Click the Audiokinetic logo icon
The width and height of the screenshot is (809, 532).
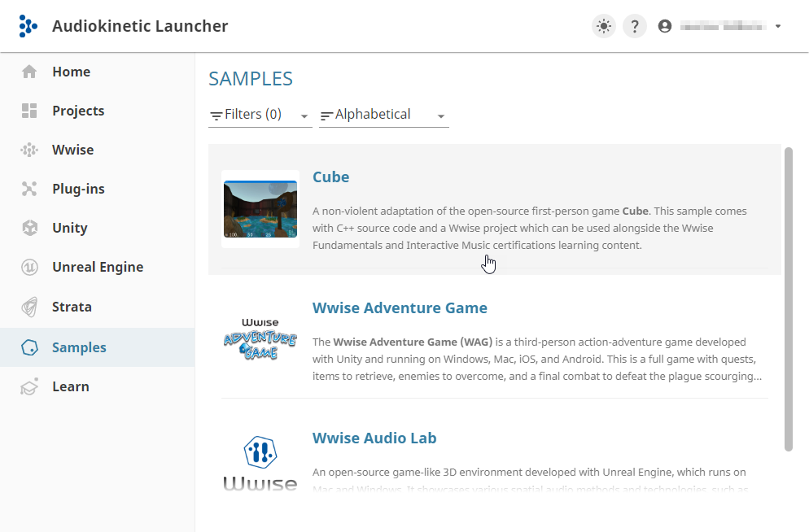pyautogui.click(x=28, y=26)
